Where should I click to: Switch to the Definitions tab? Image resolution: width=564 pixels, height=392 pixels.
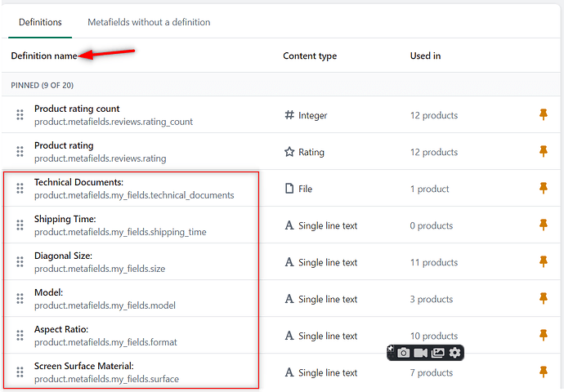click(39, 22)
